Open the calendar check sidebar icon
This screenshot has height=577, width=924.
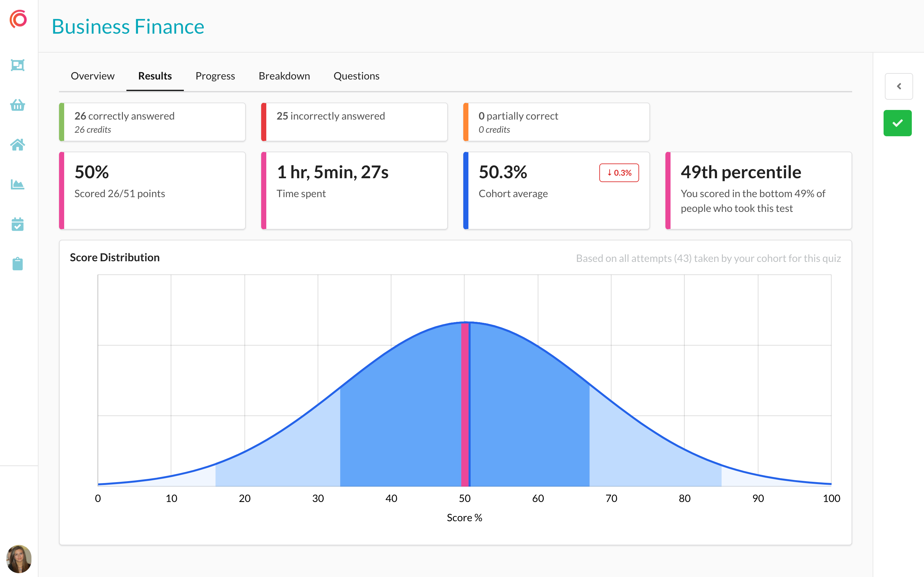point(18,224)
